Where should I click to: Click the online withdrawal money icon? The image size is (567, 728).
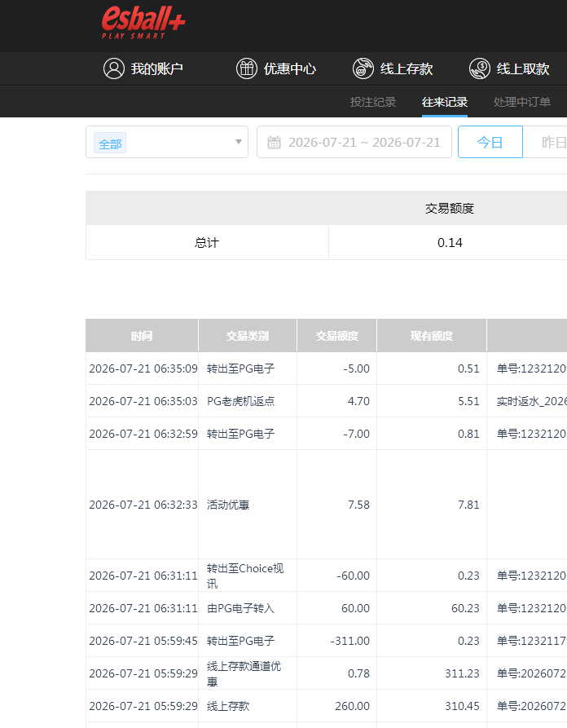(479, 68)
